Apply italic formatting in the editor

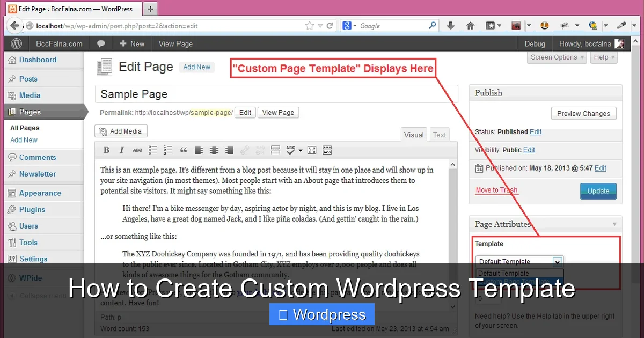click(121, 150)
